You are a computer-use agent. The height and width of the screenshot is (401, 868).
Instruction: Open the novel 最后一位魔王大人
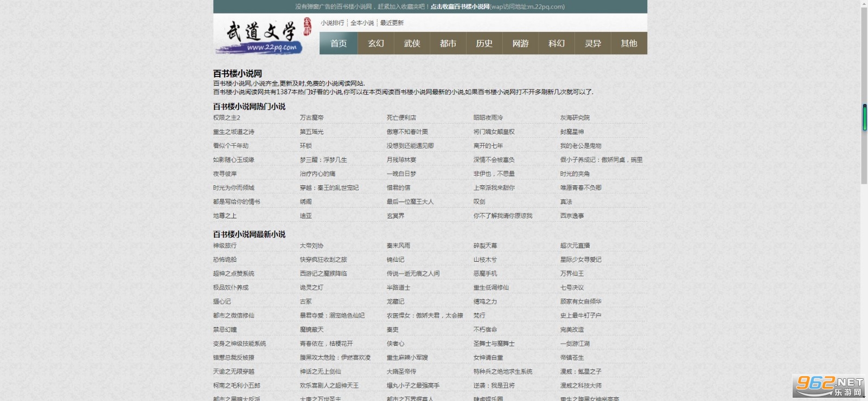point(410,202)
